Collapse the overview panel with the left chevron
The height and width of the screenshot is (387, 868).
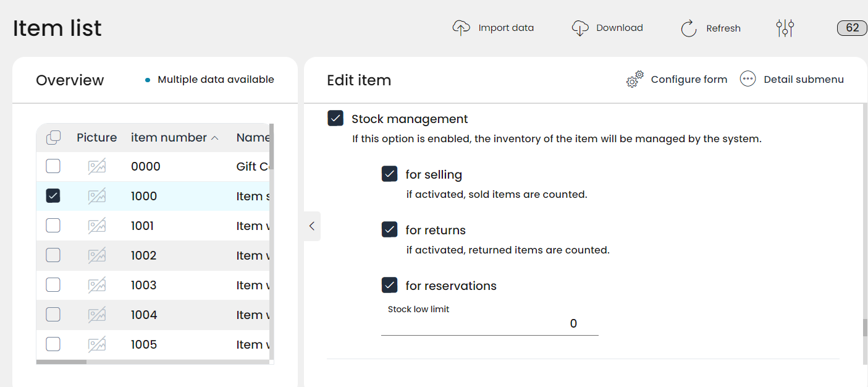(312, 226)
